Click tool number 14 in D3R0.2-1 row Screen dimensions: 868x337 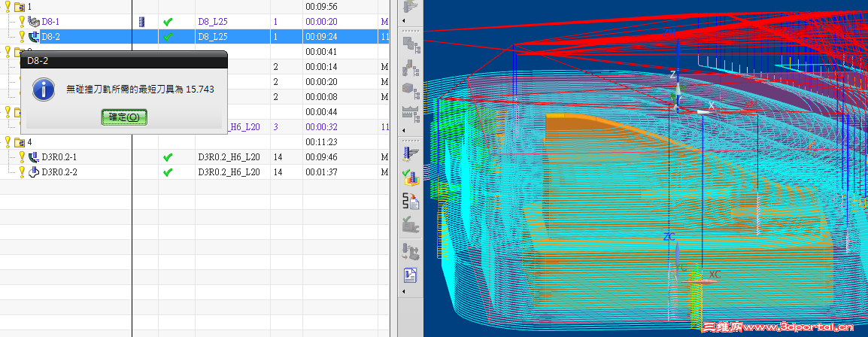(278, 157)
